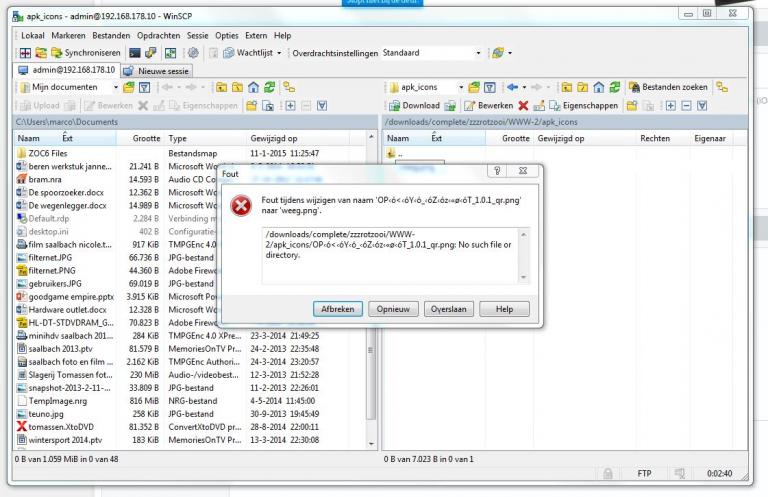Click the red delete X in remote toolbar
The image size is (768, 497).
[x=523, y=105]
